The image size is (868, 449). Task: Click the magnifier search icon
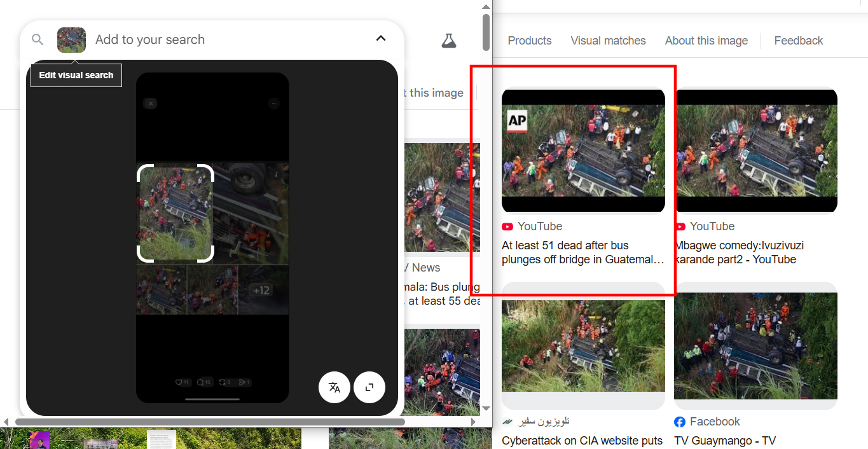[x=38, y=39]
